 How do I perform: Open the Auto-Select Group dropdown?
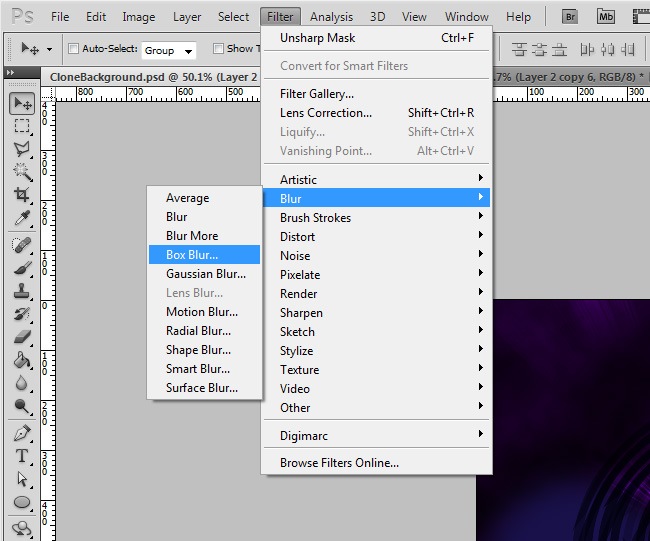(x=168, y=50)
